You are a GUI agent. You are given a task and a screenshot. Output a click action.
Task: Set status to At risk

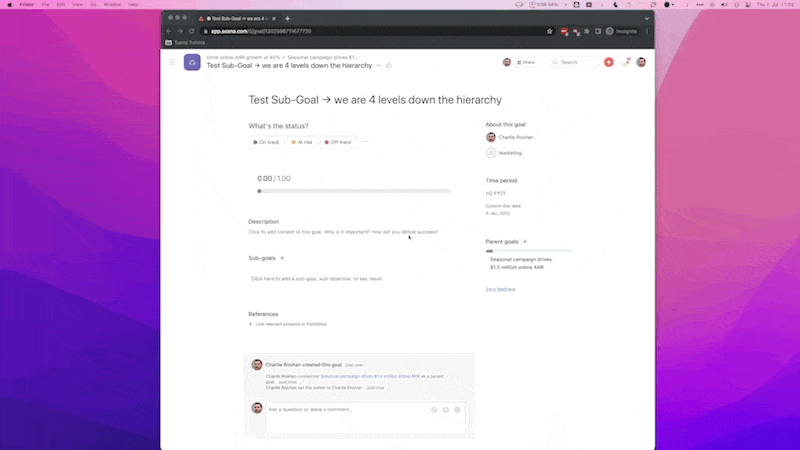pyautogui.click(x=302, y=142)
